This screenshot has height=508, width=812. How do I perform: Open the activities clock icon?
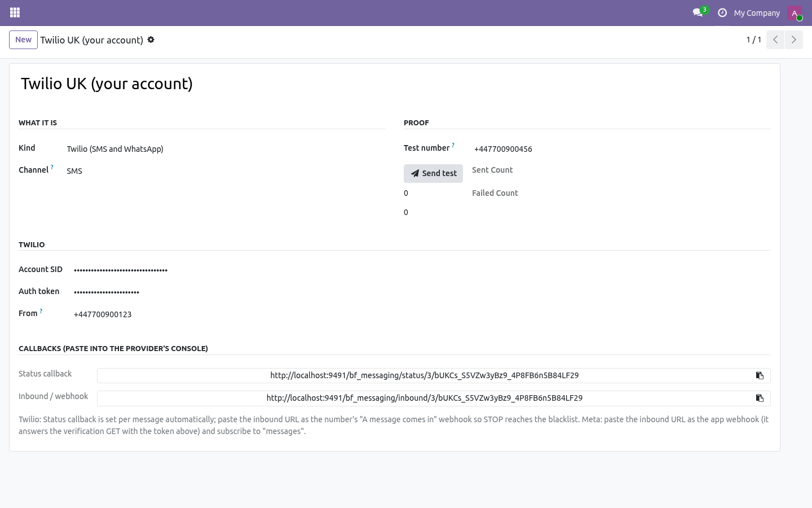point(722,12)
